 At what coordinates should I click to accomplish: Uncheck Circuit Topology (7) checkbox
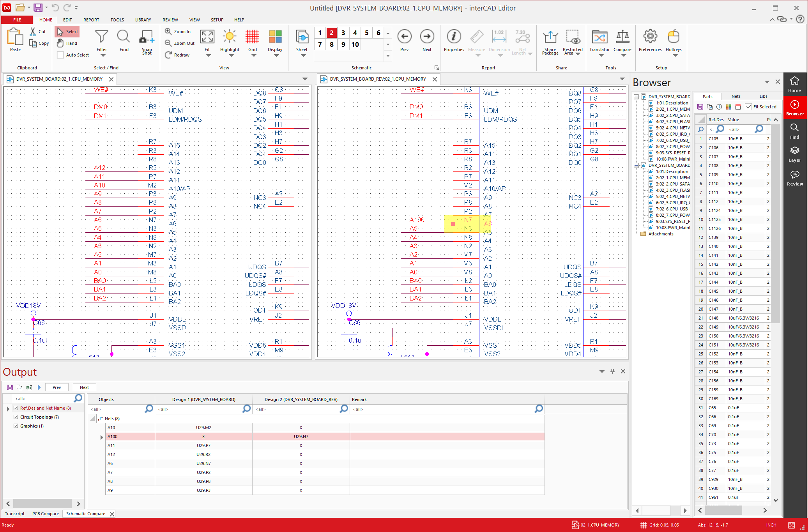pyautogui.click(x=16, y=417)
